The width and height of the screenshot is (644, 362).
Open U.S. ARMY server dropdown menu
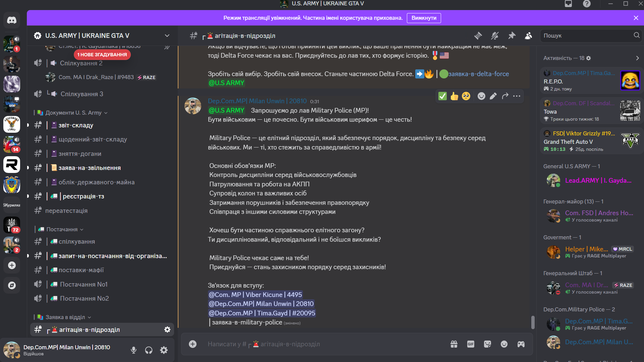pyautogui.click(x=167, y=36)
